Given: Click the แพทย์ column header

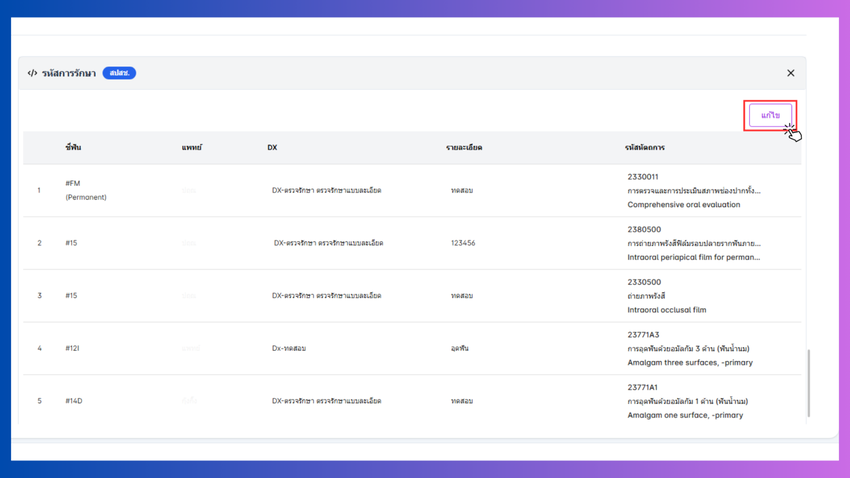Looking at the screenshot, I should (x=192, y=147).
